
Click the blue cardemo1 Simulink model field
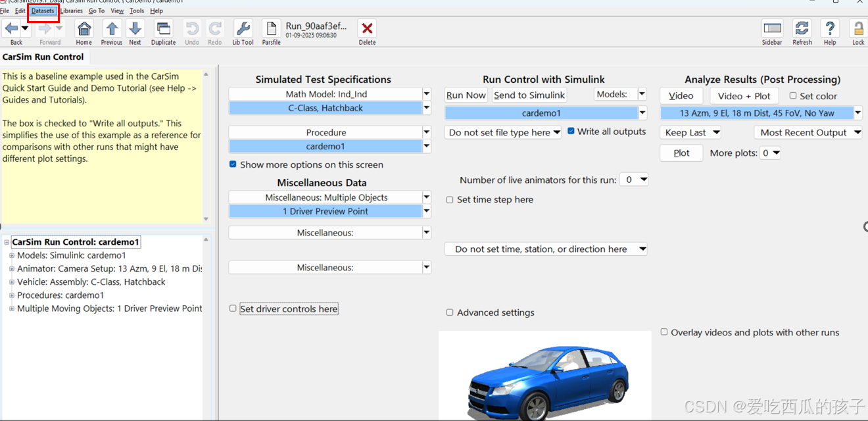(541, 113)
